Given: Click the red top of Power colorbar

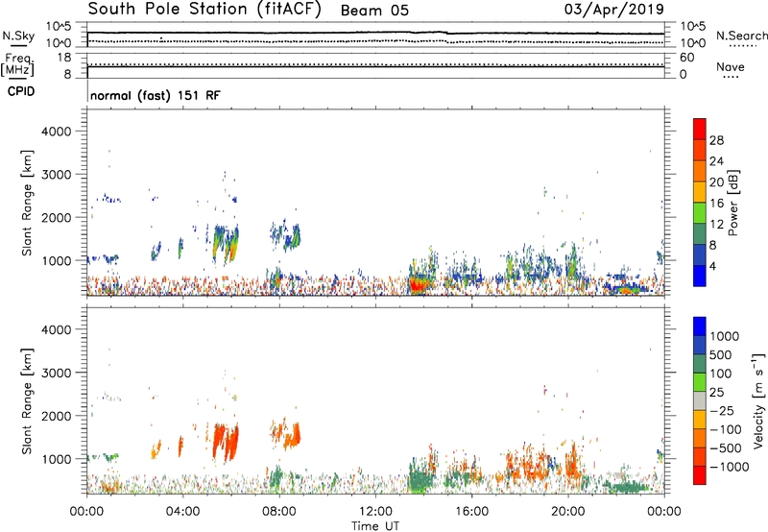Looking at the screenshot, I should point(700,129).
